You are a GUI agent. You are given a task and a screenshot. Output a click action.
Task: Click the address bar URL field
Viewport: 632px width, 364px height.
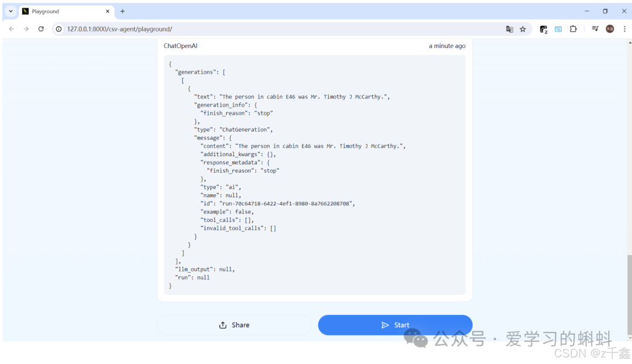click(281, 29)
